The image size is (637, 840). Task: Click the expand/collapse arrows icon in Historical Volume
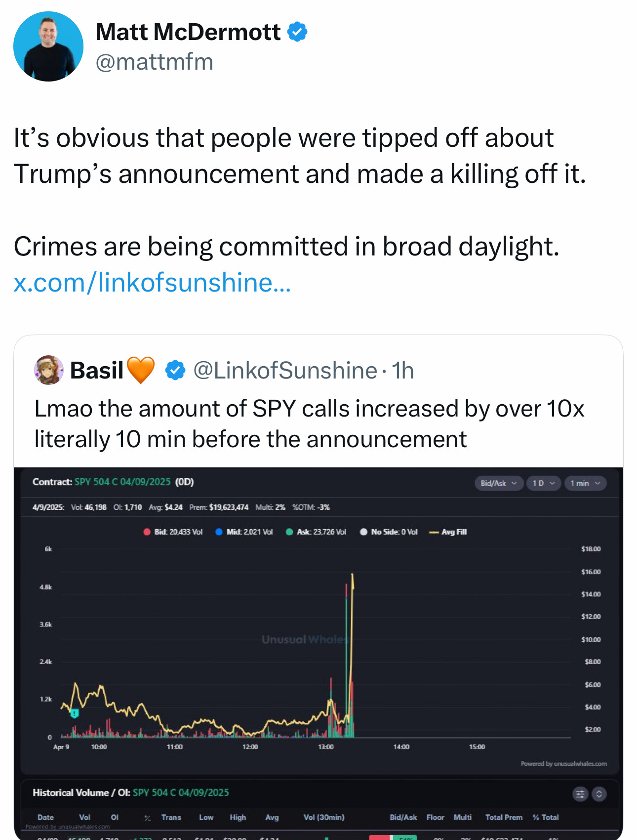[x=599, y=794]
